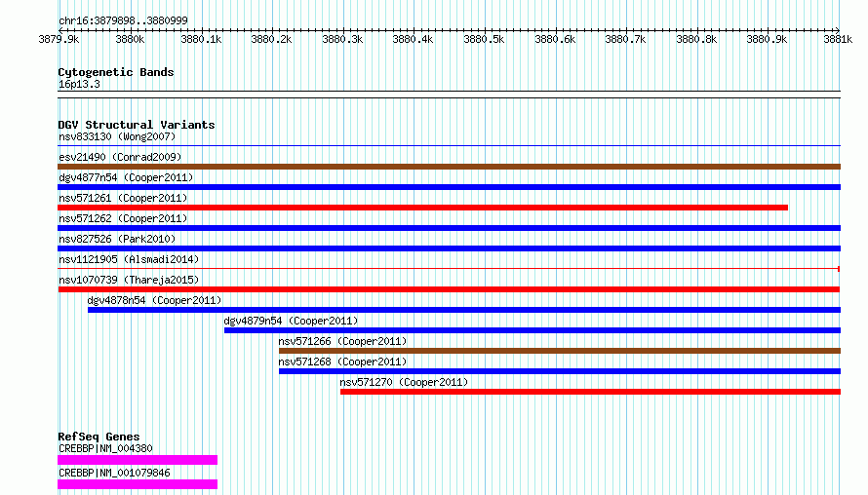Click the nsv833130 (Wong2007) variant label
Image resolution: width=868 pixels, height=495 pixels.
point(117,136)
